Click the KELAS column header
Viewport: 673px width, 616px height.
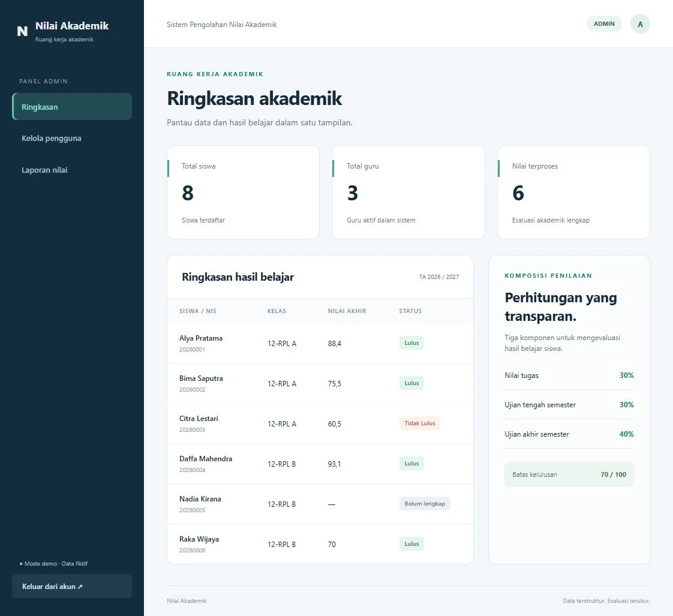pos(277,311)
